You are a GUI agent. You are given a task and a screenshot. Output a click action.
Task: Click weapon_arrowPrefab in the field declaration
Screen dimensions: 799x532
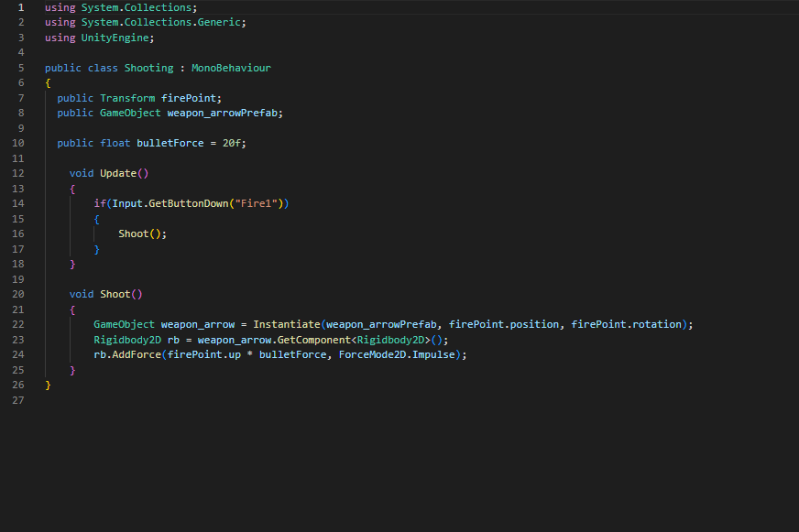click(224, 113)
